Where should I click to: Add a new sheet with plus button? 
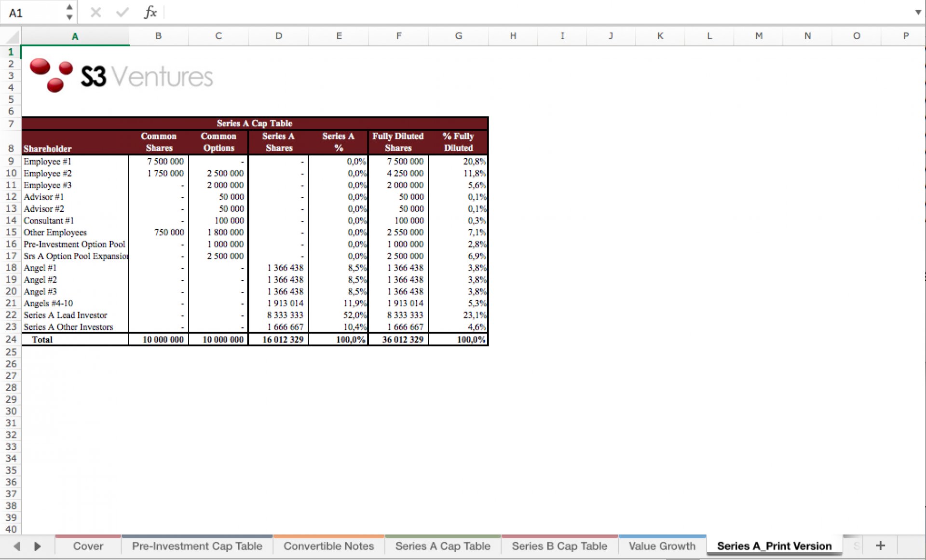pyautogui.click(x=880, y=546)
